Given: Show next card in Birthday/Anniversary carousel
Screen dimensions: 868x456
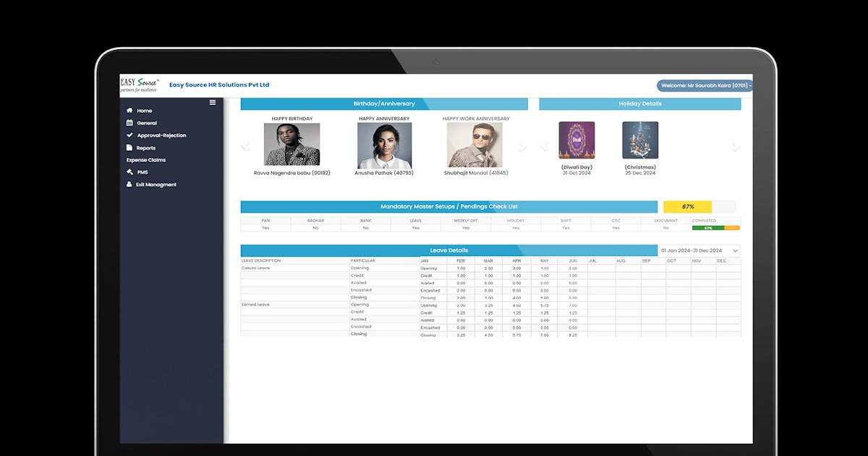Looking at the screenshot, I should click(522, 147).
